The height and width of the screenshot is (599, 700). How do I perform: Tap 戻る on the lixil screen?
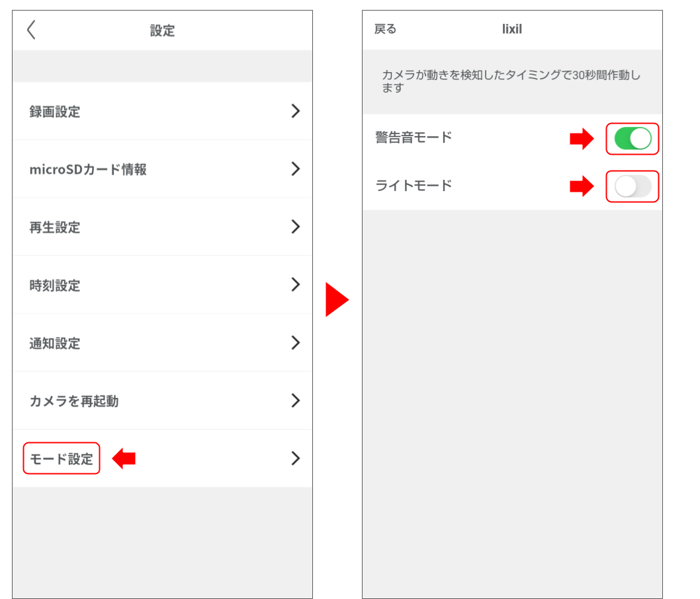(385, 29)
